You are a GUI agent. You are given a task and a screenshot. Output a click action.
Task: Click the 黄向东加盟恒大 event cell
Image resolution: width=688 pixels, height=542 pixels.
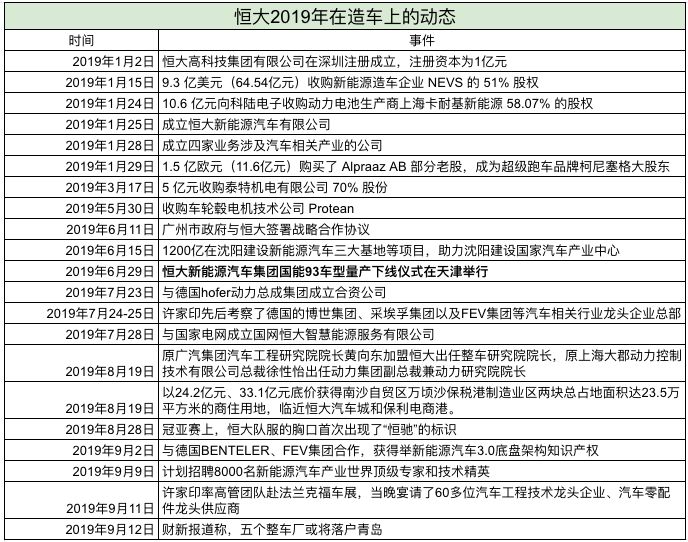[421, 363]
